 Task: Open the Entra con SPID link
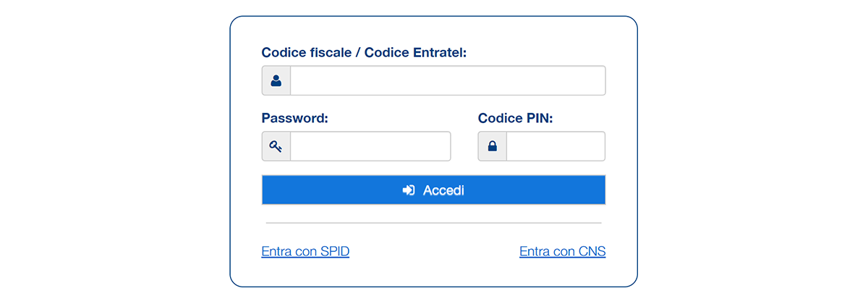pyautogui.click(x=305, y=252)
